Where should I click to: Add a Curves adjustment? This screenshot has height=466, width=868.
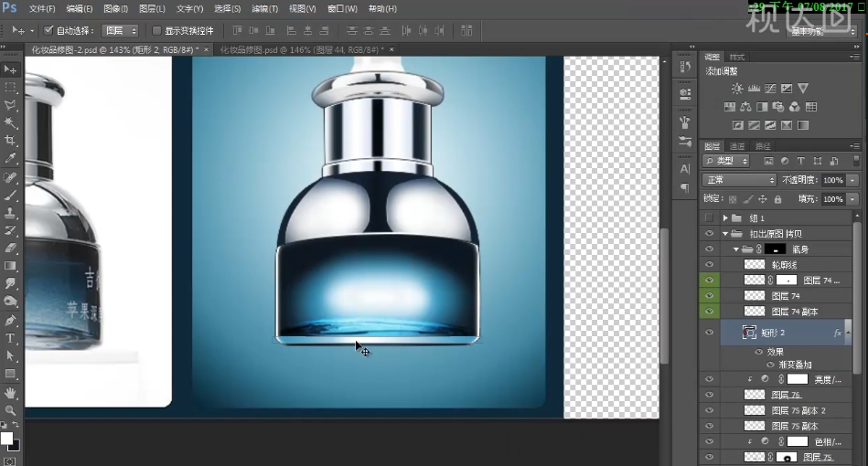click(770, 89)
